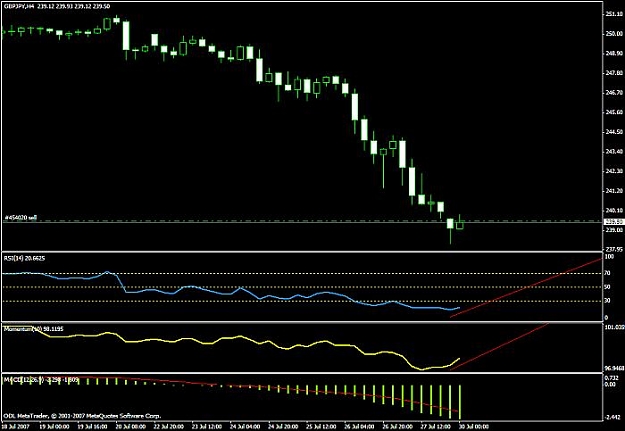Viewport: 625px width, 431px height.
Task: Click the 241.20 price axis label
Action: click(614, 191)
